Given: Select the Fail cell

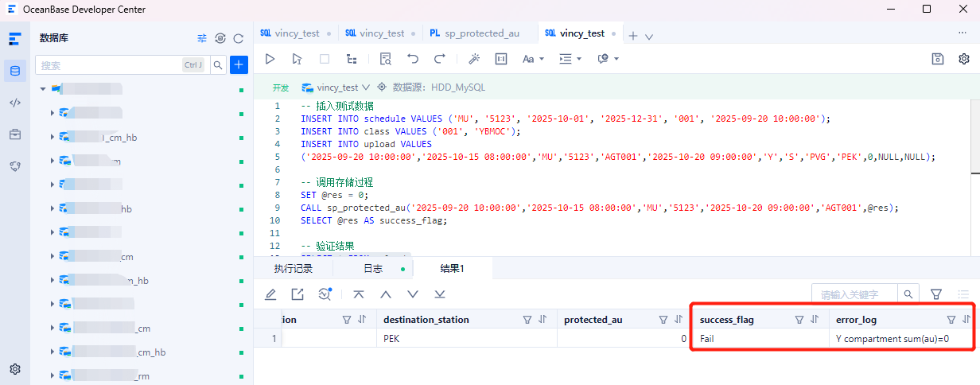Looking at the screenshot, I should pos(760,339).
